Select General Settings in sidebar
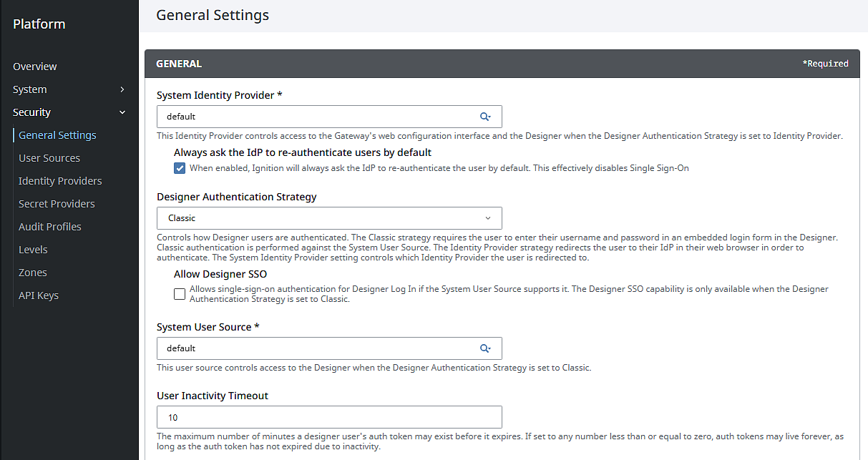The image size is (868, 460). click(x=57, y=135)
